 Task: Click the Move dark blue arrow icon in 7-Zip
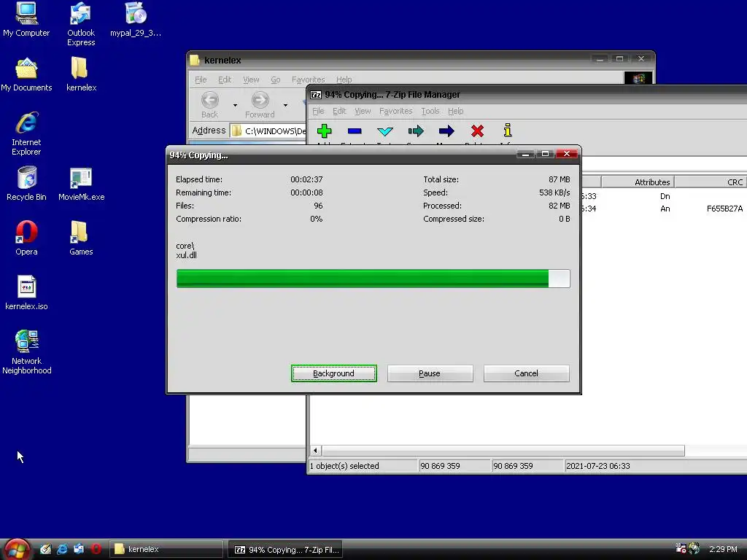446,131
